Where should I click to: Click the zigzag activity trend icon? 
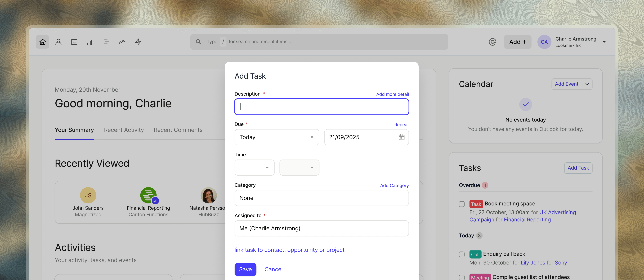click(122, 42)
